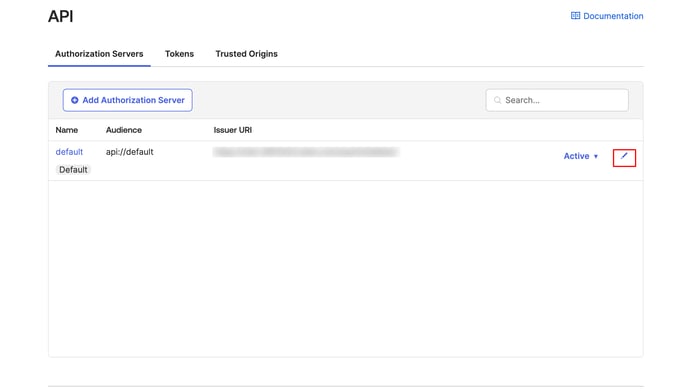Open the default authorization server link

pyautogui.click(x=69, y=152)
